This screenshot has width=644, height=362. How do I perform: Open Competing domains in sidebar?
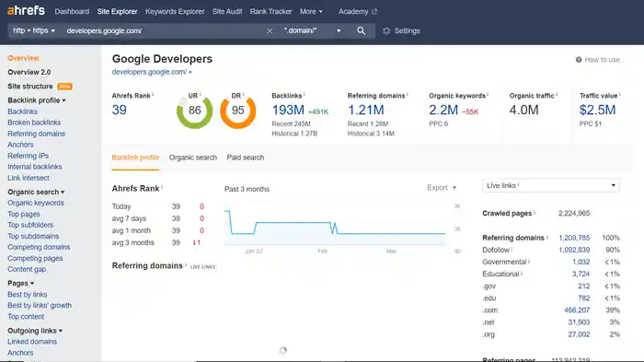(39, 247)
